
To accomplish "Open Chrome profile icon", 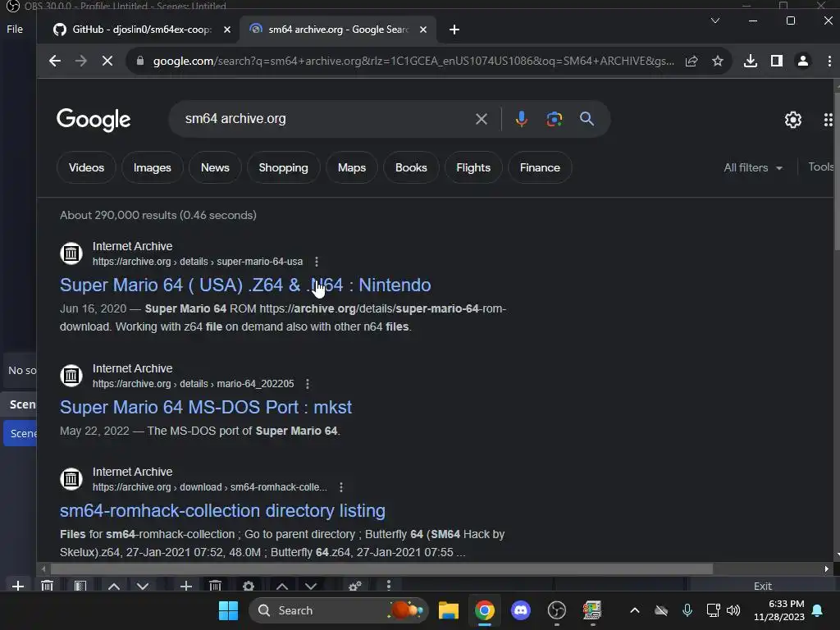I will (x=803, y=61).
